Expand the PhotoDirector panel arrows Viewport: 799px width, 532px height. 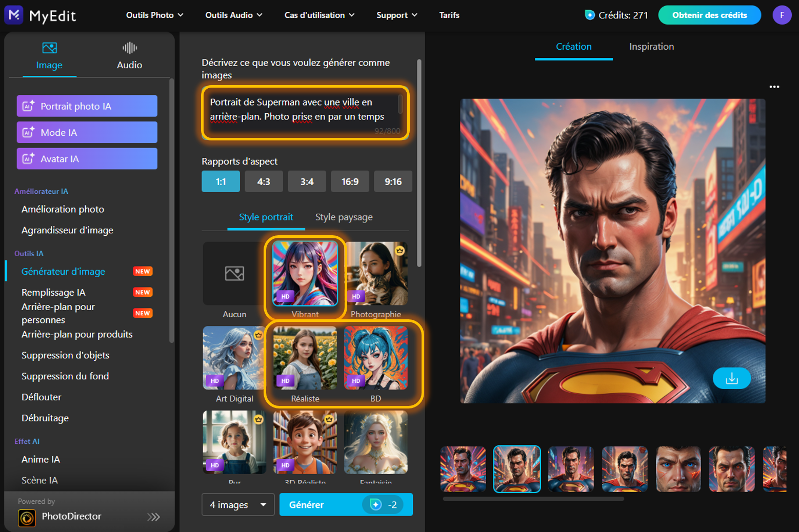pos(153,517)
